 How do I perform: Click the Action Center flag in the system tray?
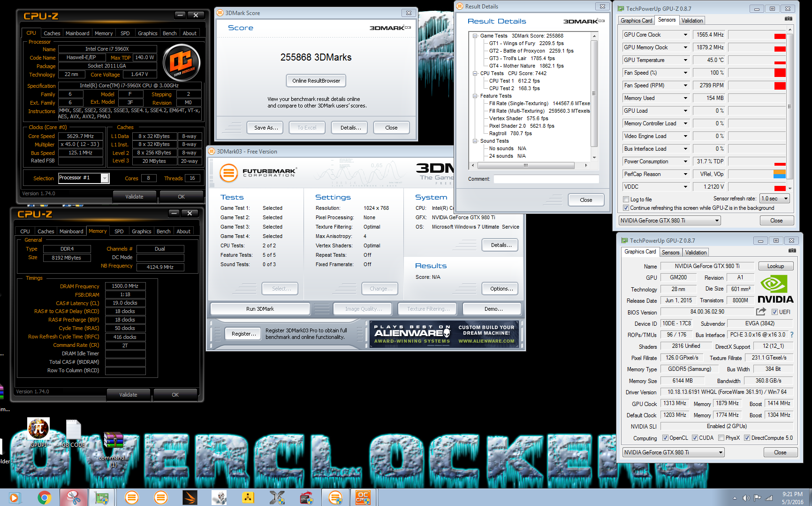[x=757, y=498]
